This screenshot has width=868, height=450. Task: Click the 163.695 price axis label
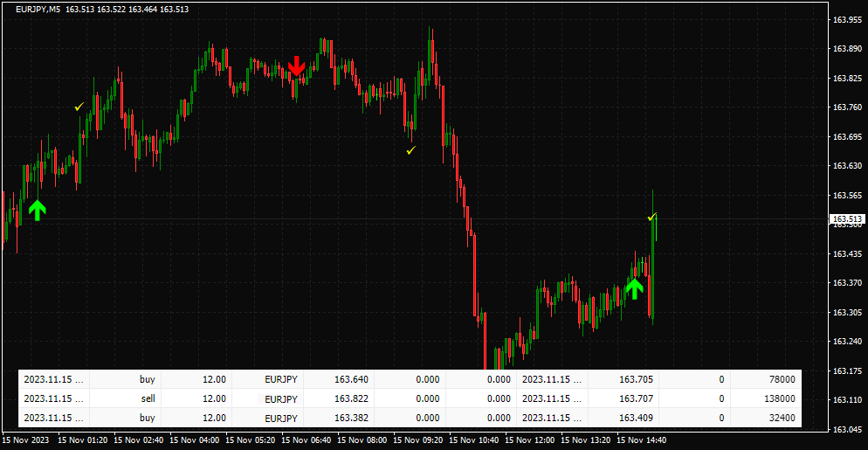[x=846, y=136]
